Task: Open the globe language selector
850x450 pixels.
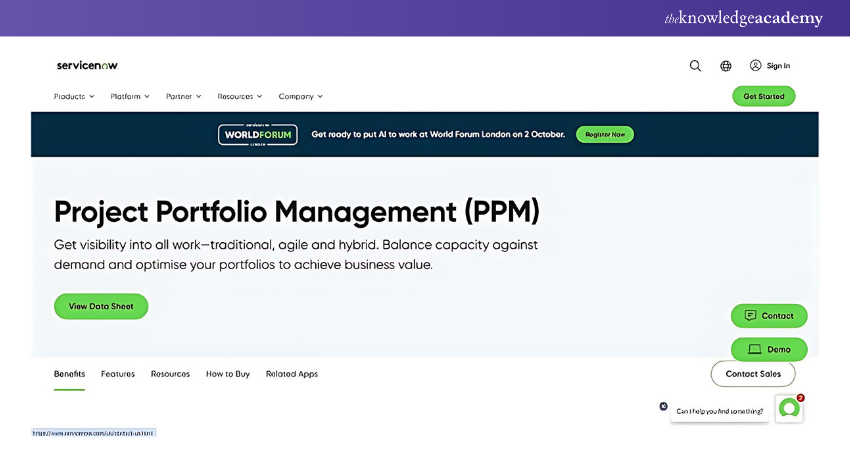Action: point(726,66)
